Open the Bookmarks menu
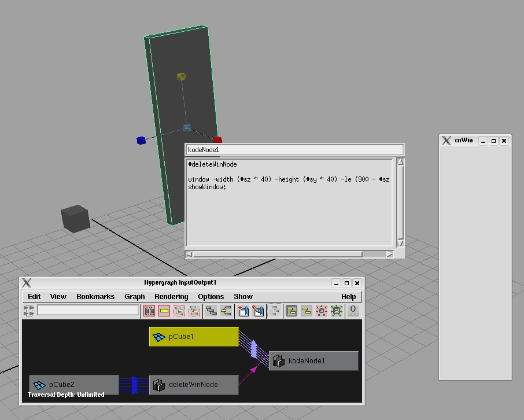This screenshot has height=420, width=524. (95, 297)
